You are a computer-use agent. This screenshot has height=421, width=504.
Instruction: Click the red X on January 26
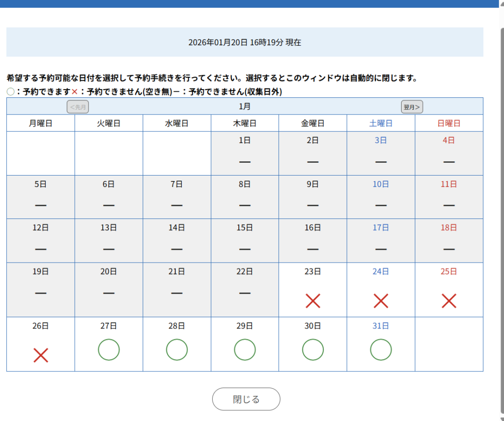(x=41, y=355)
